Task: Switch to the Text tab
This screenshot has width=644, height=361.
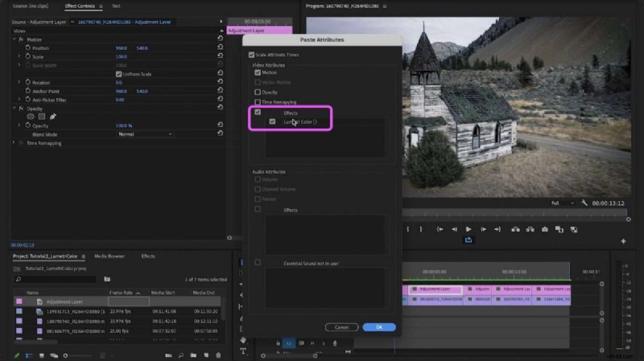Action: (x=116, y=6)
